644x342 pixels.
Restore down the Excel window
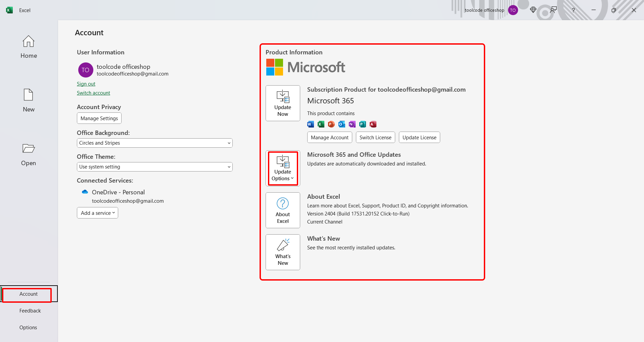(613, 10)
